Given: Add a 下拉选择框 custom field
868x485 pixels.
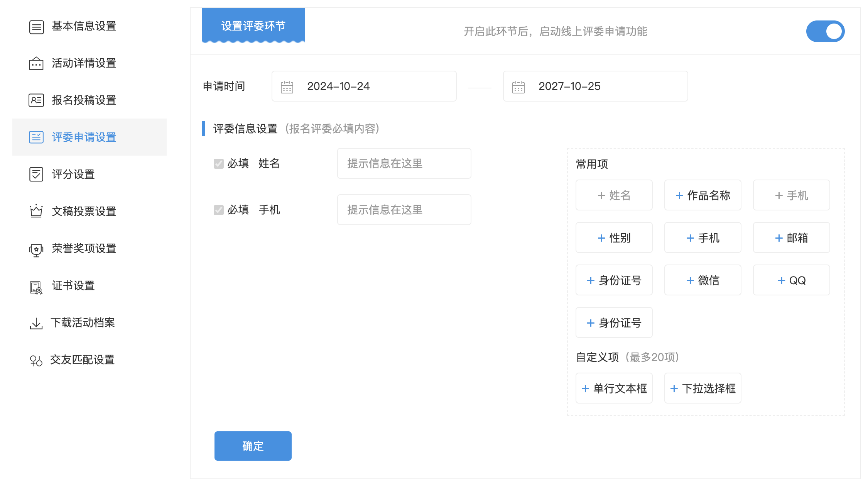Looking at the screenshot, I should click(703, 388).
